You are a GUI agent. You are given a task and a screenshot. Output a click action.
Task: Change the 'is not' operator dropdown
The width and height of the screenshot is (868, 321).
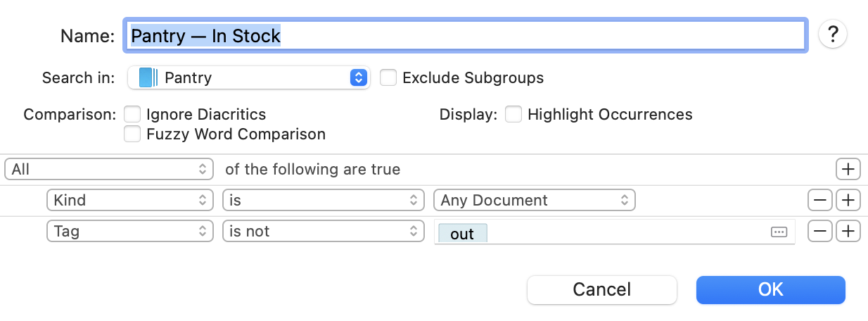323,231
